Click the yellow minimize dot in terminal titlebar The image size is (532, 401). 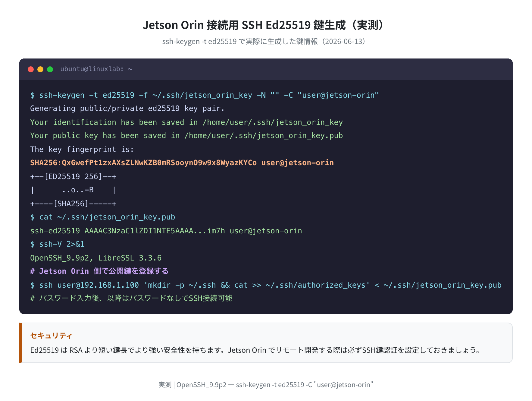(x=40, y=69)
